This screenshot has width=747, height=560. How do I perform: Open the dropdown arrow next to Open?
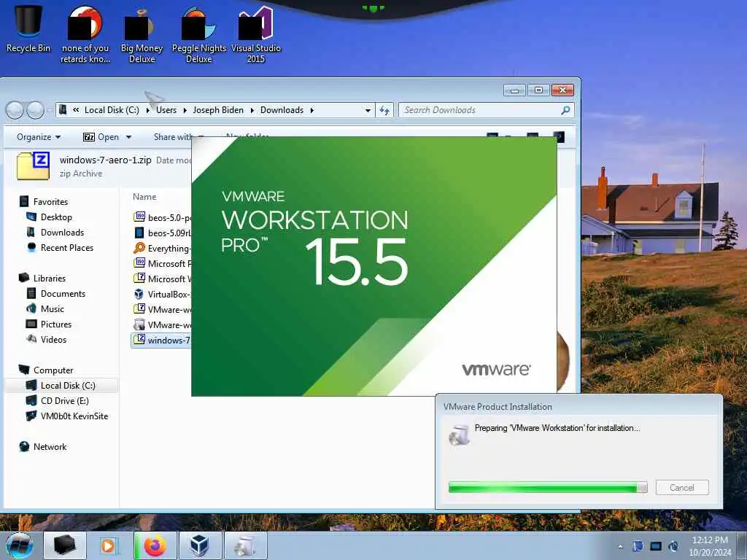(x=128, y=137)
